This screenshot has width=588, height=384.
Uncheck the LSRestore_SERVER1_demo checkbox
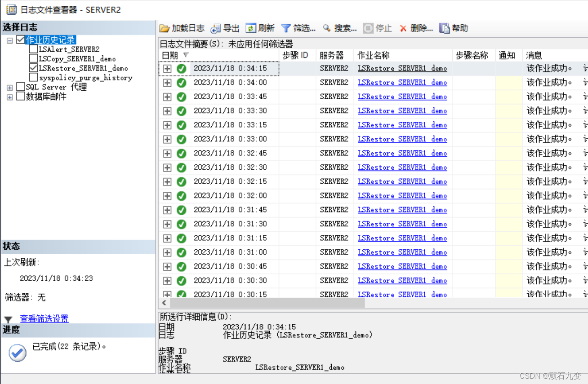coord(33,68)
